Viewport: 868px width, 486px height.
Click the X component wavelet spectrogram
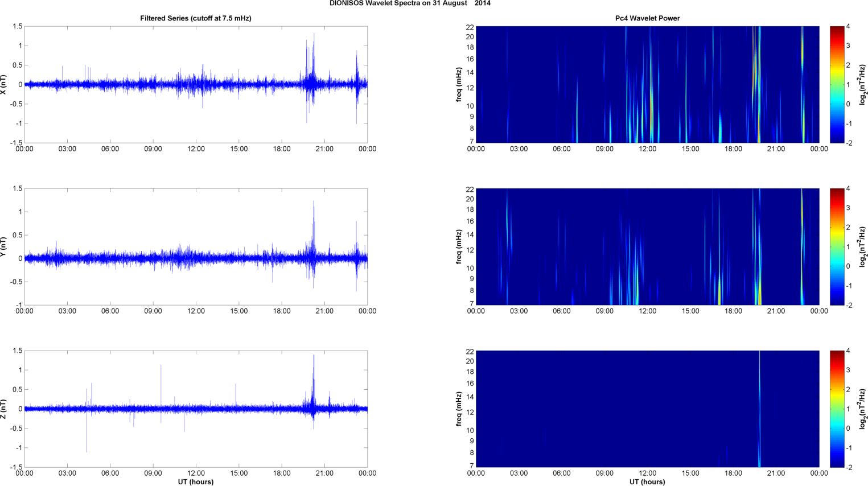click(x=647, y=84)
